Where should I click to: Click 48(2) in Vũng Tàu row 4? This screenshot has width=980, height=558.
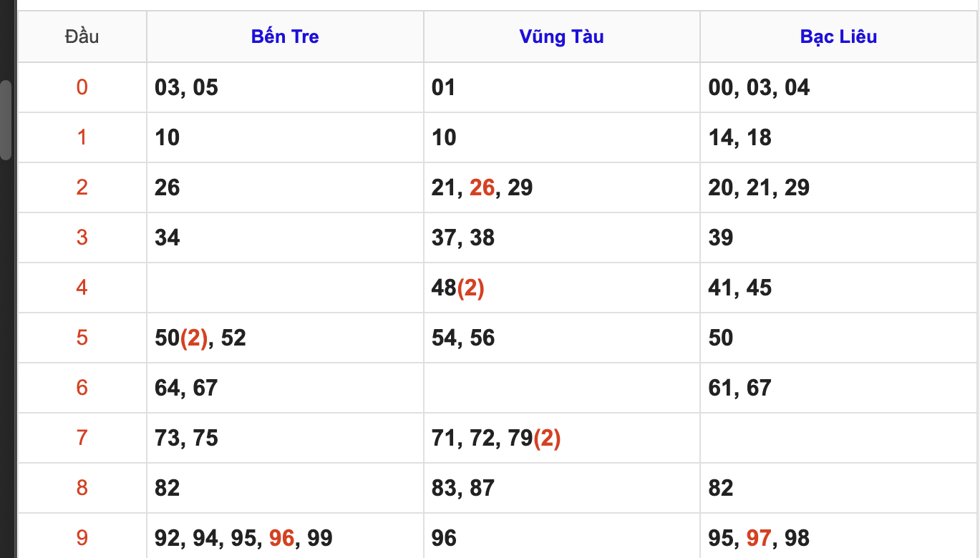tap(458, 288)
